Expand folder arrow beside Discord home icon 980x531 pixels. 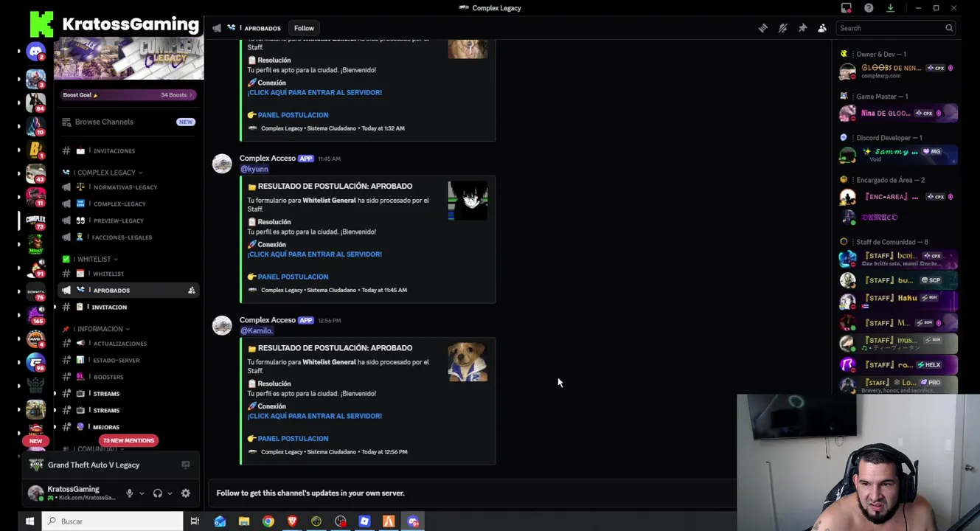[19, 52]
